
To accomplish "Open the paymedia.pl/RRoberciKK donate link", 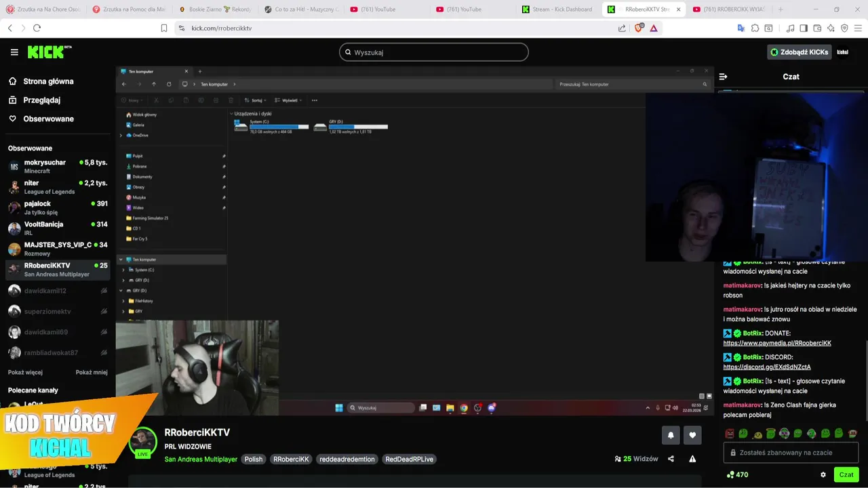I will click(x=777, y=343).
